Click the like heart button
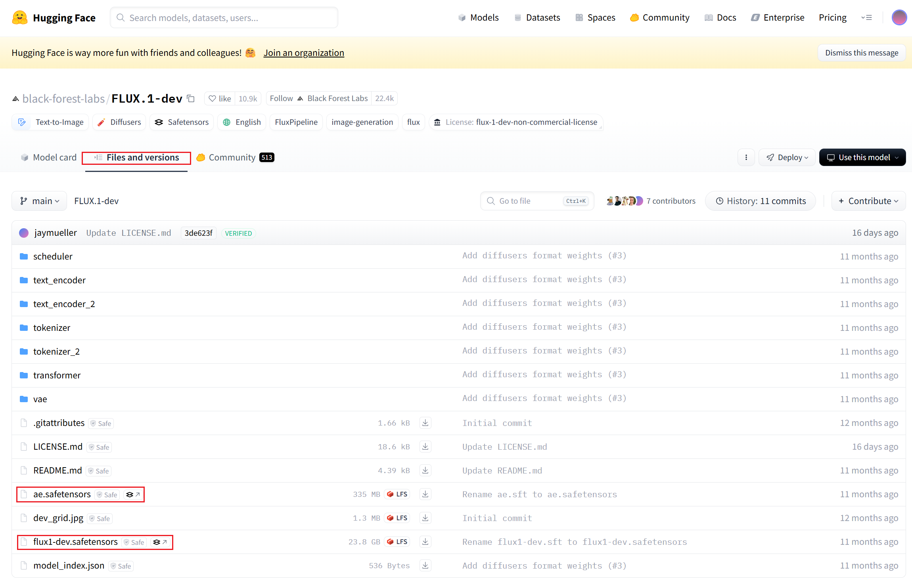Image resolution: width=912 pixels, height=588 pixels. click(x=220, y=98)
